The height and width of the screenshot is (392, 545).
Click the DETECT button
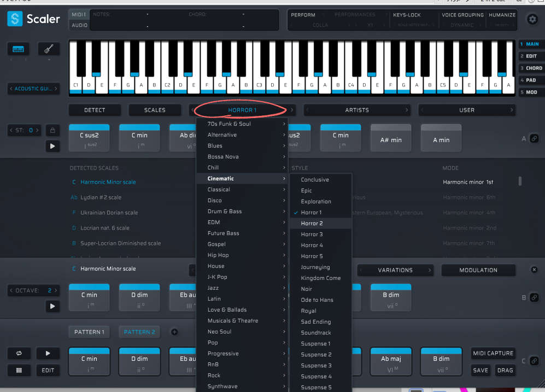pyautogui.click(x=95, y=110)
